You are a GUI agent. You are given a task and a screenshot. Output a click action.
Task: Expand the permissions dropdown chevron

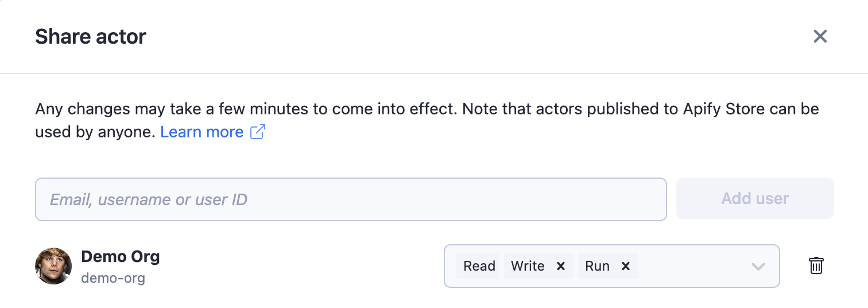pyautogui.click(x=758, y=266)
